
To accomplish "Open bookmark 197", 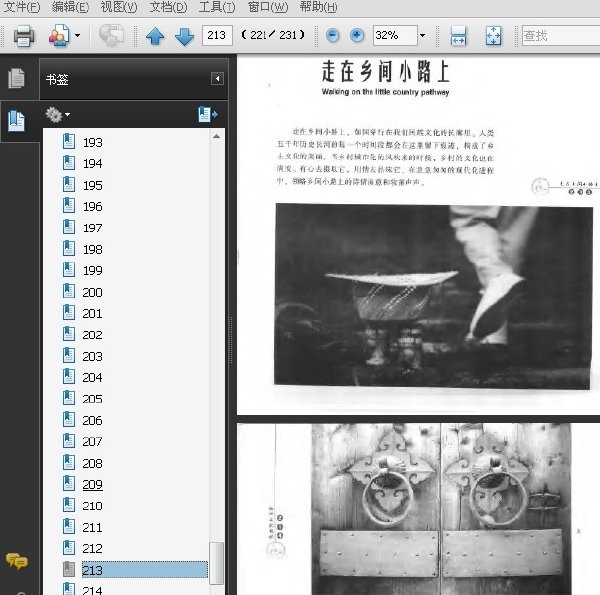I will tap(93, 228).
